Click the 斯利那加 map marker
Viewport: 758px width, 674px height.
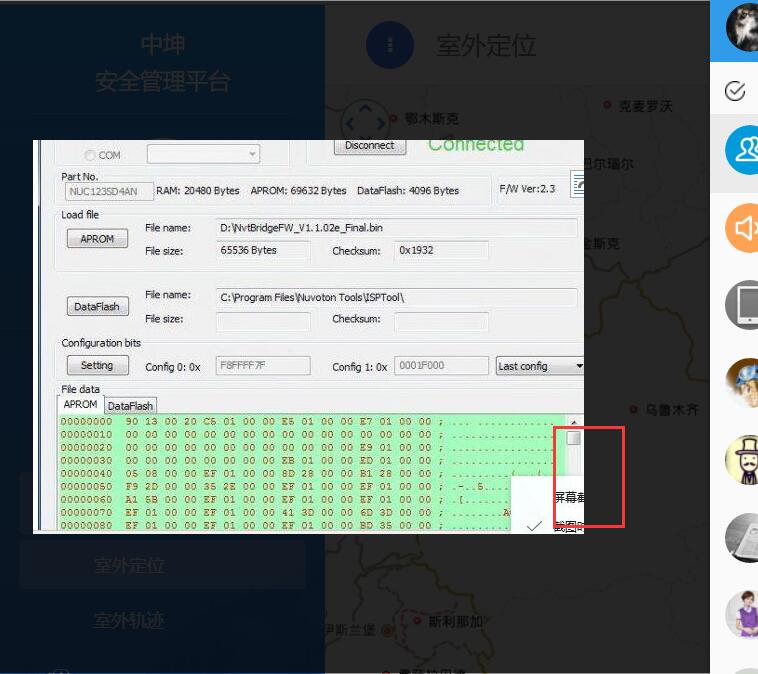pyautogui.click(x=417, y=620)
